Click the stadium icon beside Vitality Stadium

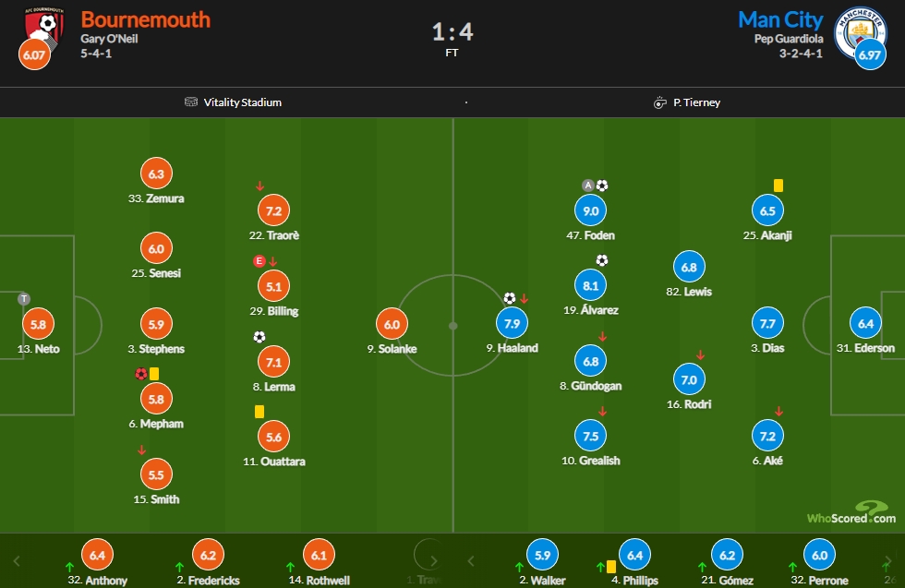pyautogui.click(x=191, y=102)
